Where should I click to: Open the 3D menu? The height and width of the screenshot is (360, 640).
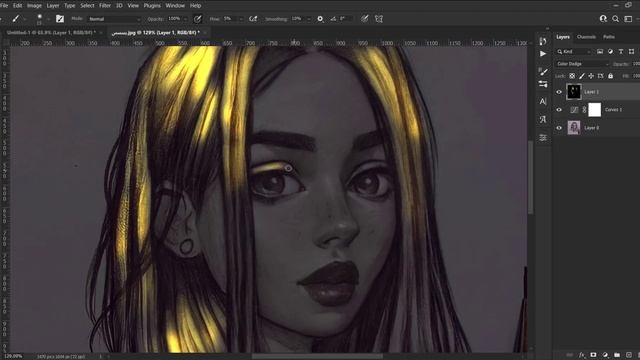(119, 6)
